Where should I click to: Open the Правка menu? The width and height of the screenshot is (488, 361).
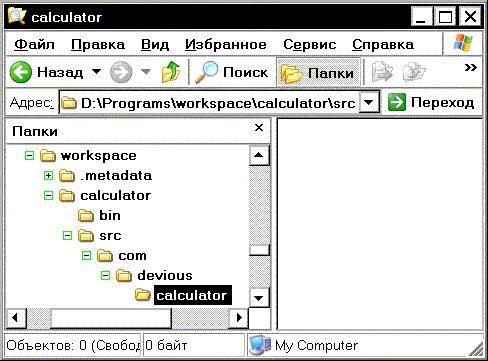tap(98, 45)
